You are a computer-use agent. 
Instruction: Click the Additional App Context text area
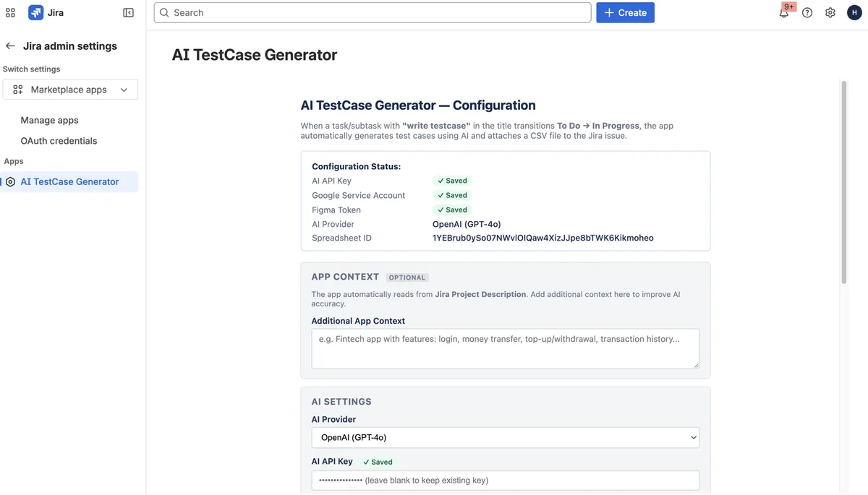[506, 349]
